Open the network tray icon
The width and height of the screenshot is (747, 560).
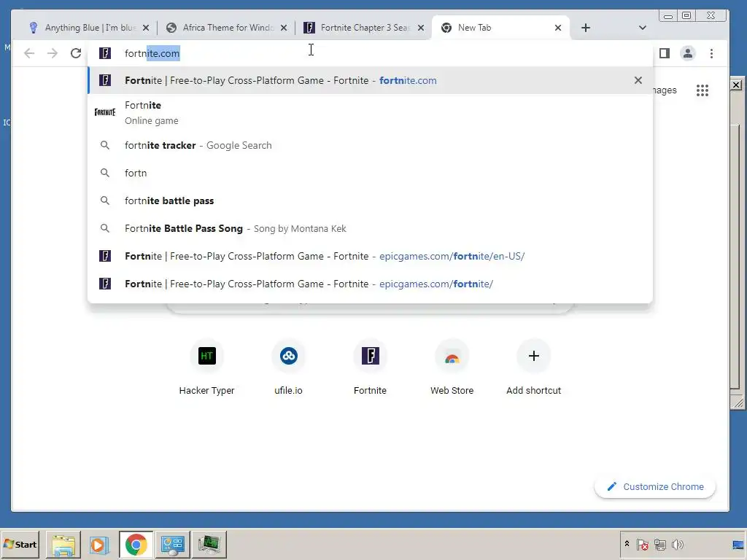[659, 544]
